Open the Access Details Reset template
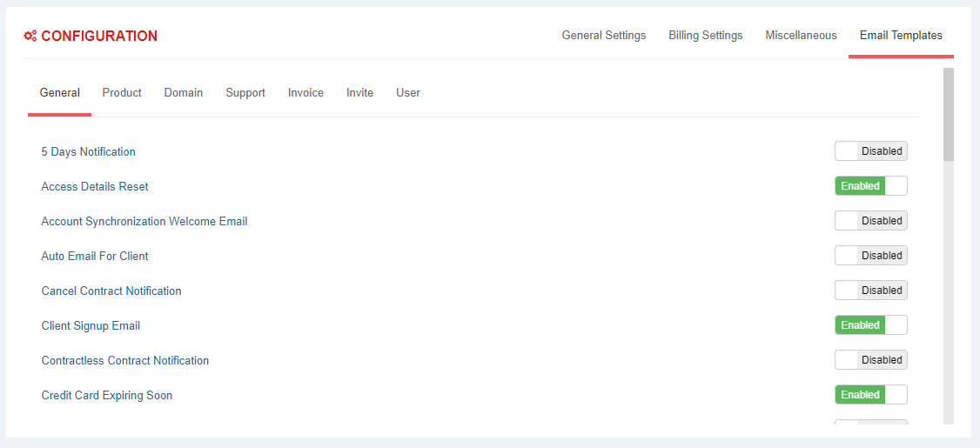Image resolution: width=980 pixels, height=448 pixels. (95, 187)
